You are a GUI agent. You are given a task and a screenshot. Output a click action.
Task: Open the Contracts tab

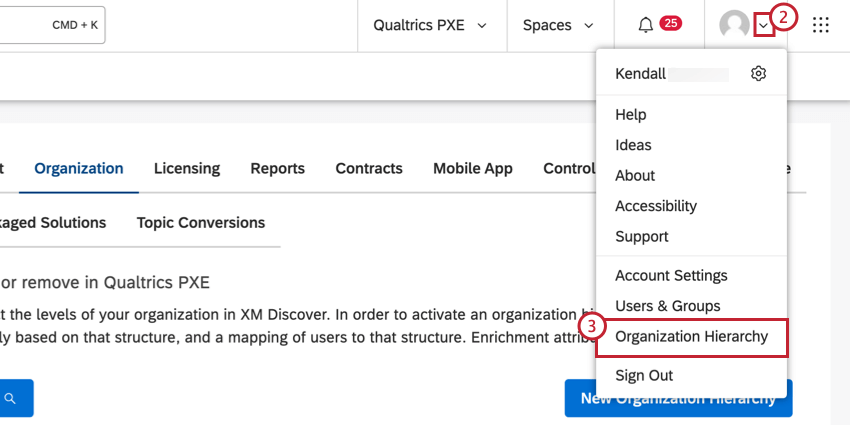click(x=369, y=169)
